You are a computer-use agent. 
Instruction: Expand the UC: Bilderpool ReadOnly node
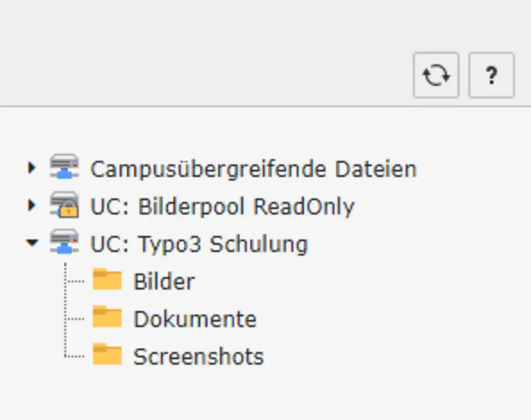pyautogui.click(x=31, y=205)
